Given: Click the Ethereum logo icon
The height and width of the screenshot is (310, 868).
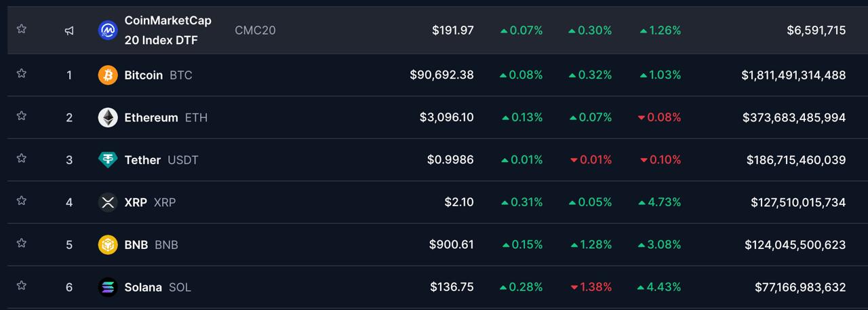Looking at the screenshot, I should [108, 117].
